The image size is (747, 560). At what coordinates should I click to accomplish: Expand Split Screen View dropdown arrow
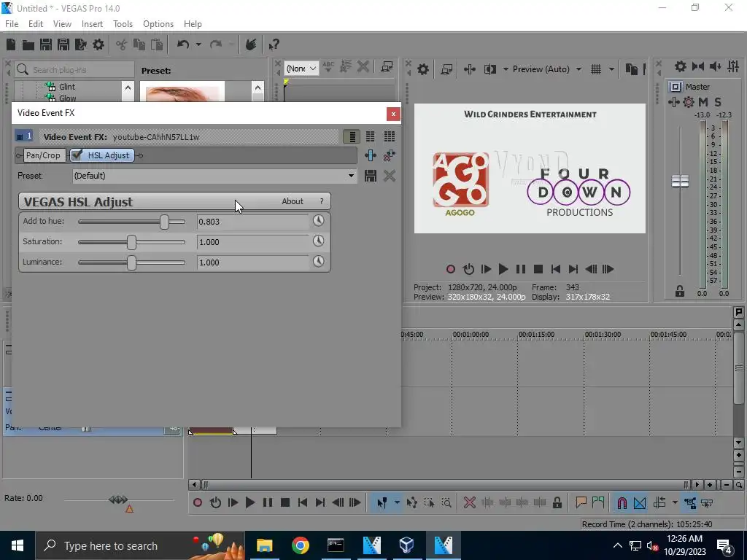coord(506,69)
